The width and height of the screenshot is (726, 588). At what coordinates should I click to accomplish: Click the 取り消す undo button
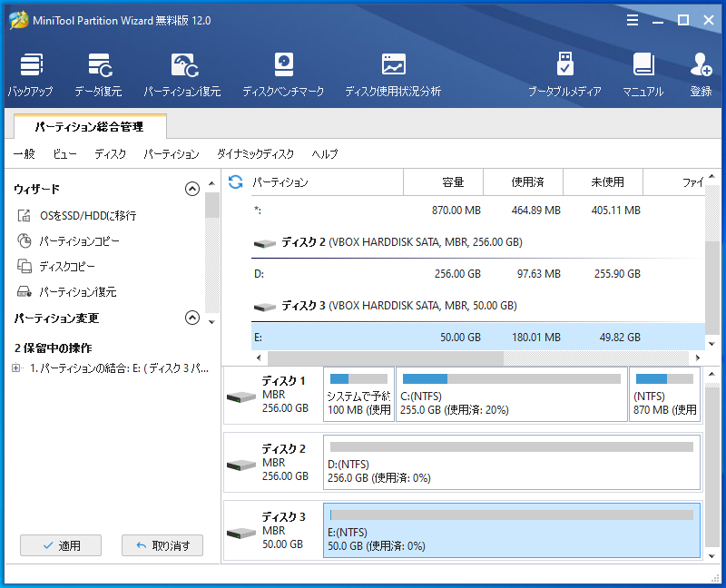click(162, 545)
